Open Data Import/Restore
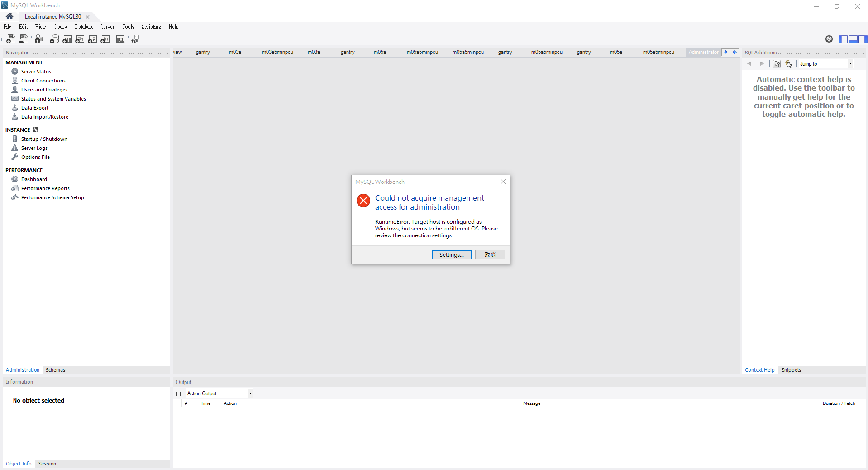The width and height of the screenshot is (868, 470). [45, 117]
